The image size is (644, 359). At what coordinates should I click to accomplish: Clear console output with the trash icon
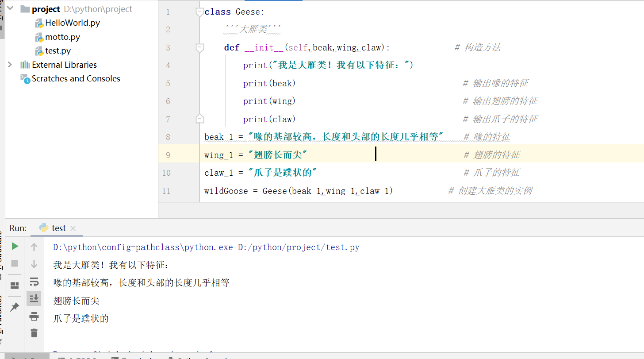coord(34,333)
